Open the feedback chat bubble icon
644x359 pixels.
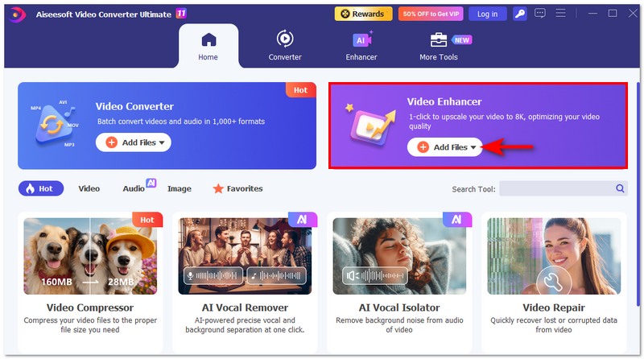click(539, 14)
